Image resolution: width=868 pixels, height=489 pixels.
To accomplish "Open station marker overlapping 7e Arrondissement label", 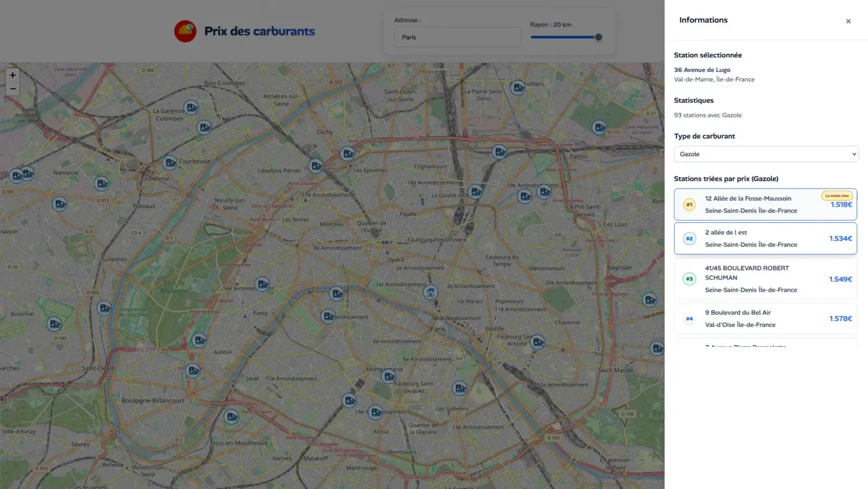I will click(328, 316).
